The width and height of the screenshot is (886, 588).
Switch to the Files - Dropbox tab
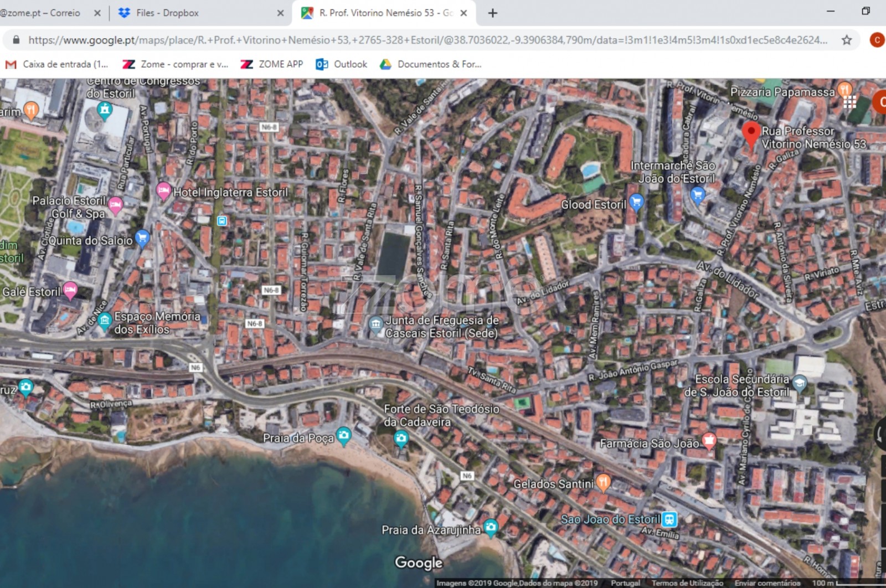click(167, 13)
